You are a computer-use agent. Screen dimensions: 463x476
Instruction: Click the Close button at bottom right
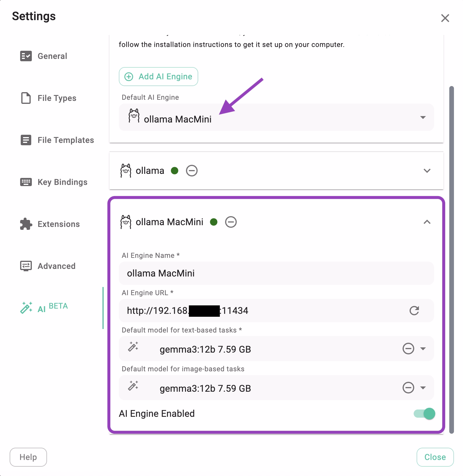[x=435, y=457]
